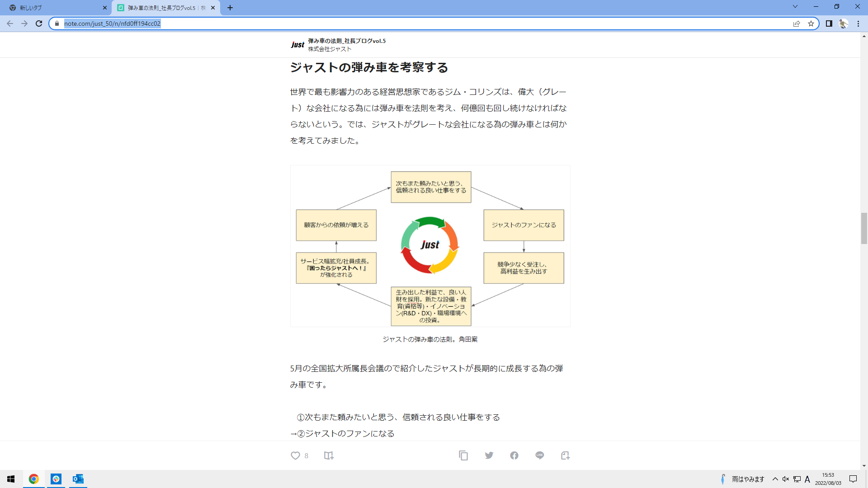View site security lock info
This screenshot has width=868, height=488.
[57, 23]
